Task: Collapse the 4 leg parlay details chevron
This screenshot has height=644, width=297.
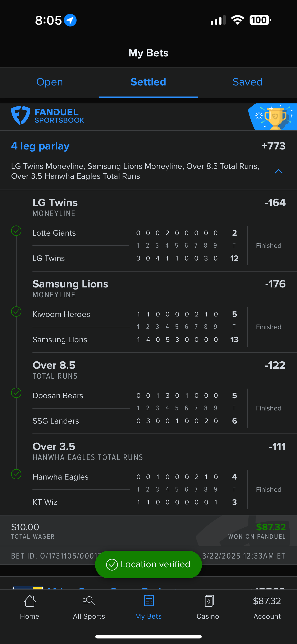Action: click(279, 171)
